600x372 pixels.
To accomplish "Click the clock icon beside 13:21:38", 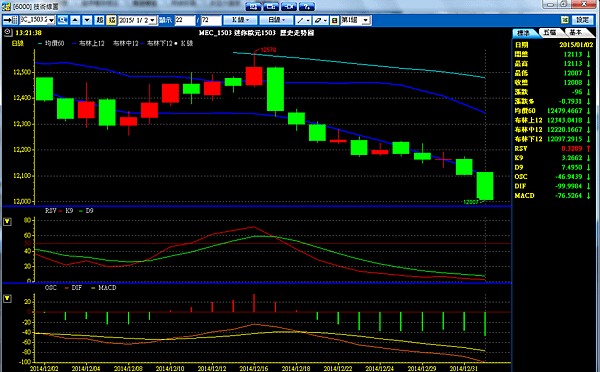I will click(x=8, y=33).
